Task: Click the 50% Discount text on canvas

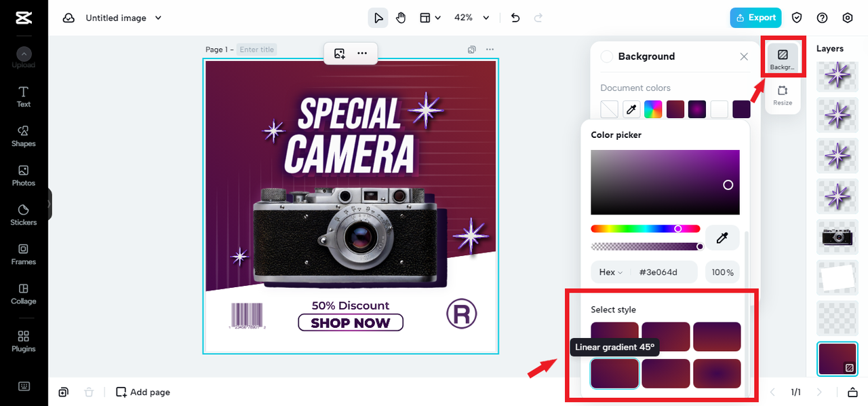Action: (351, 306)
